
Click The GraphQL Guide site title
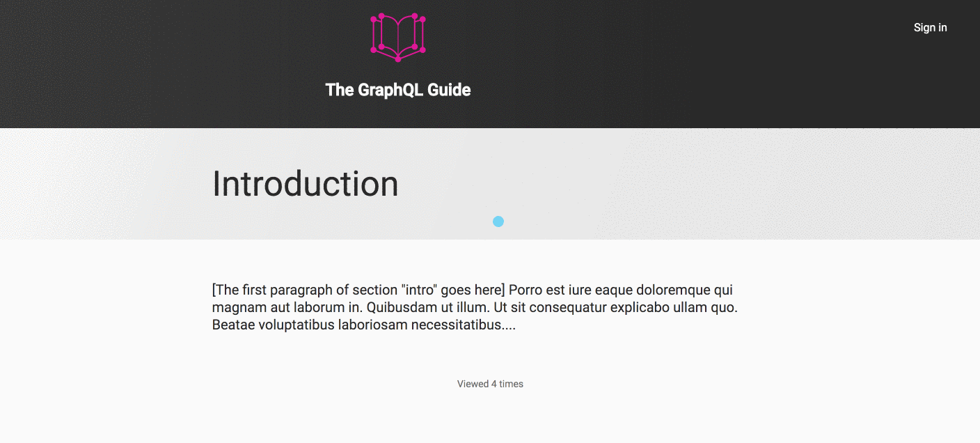point(398,90)
